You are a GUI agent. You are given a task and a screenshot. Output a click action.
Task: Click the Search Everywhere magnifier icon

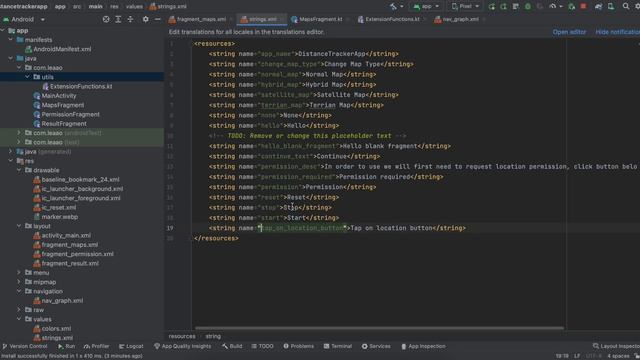pyautogui.click(x=626, y=7)
